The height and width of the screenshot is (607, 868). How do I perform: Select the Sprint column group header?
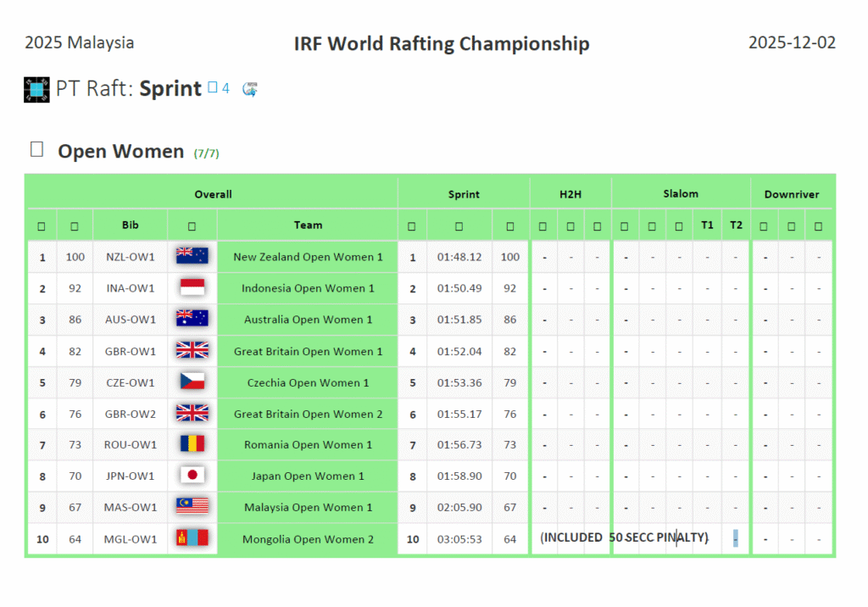(464, 194)
